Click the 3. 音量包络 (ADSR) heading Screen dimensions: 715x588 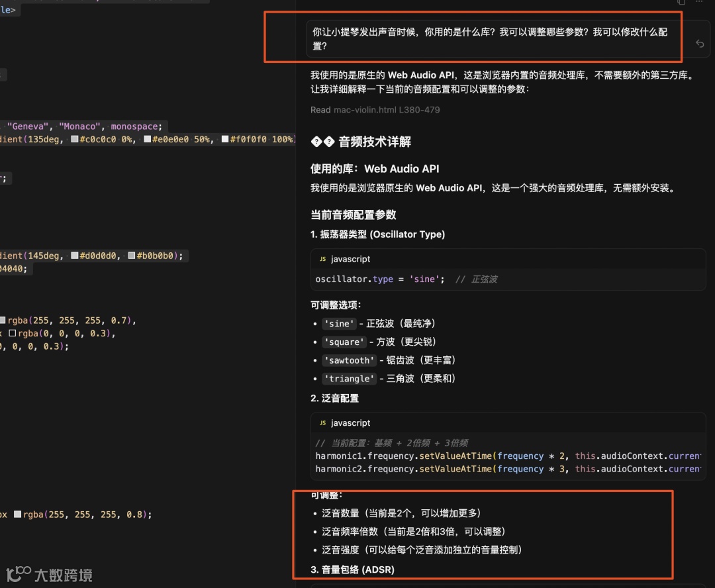click(352, 569)
